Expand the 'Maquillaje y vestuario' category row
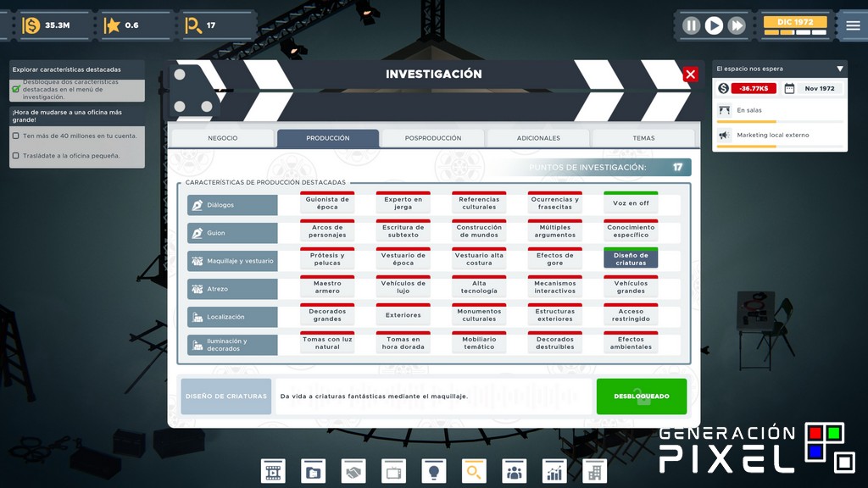Image resolution: width=868 pixels, height=488 pixels. point(233,260)
